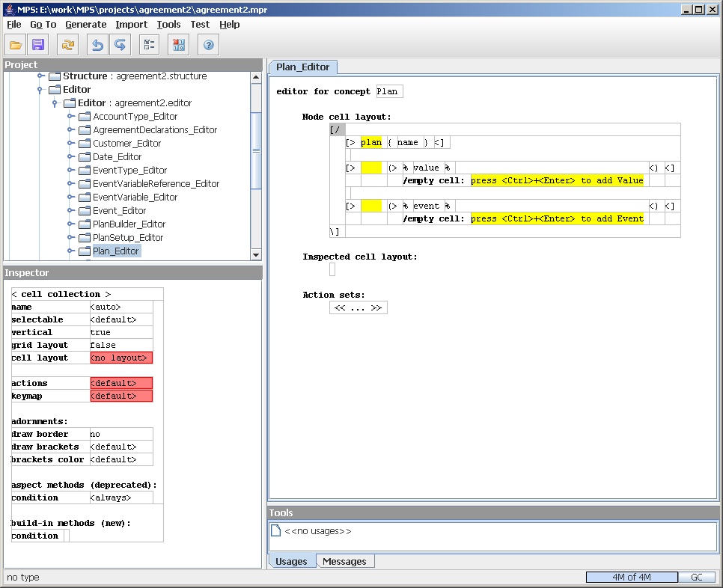The image size is (723, 588).
Task: Switch to the Messages tab
Action: (x=344, y=561)
